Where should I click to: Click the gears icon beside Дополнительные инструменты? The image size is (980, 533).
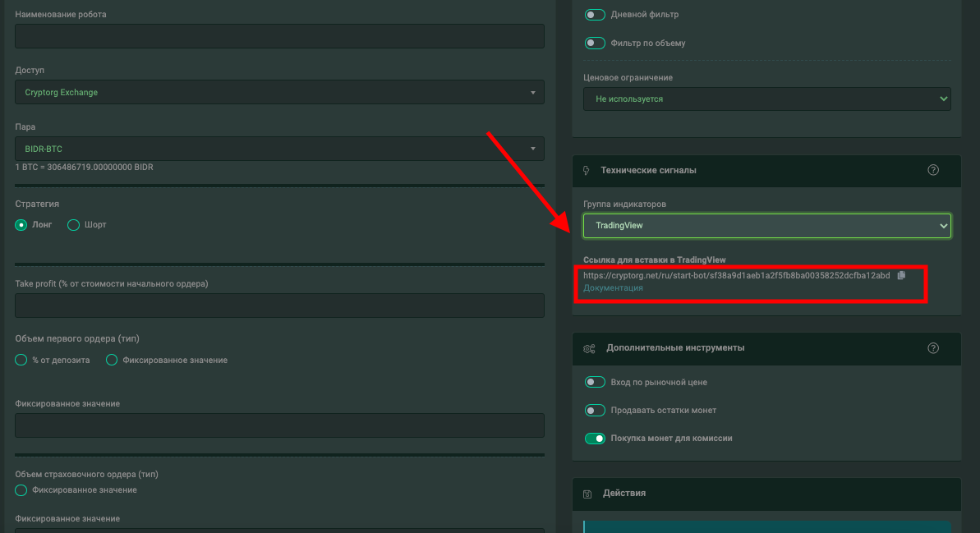click(589, 348)
